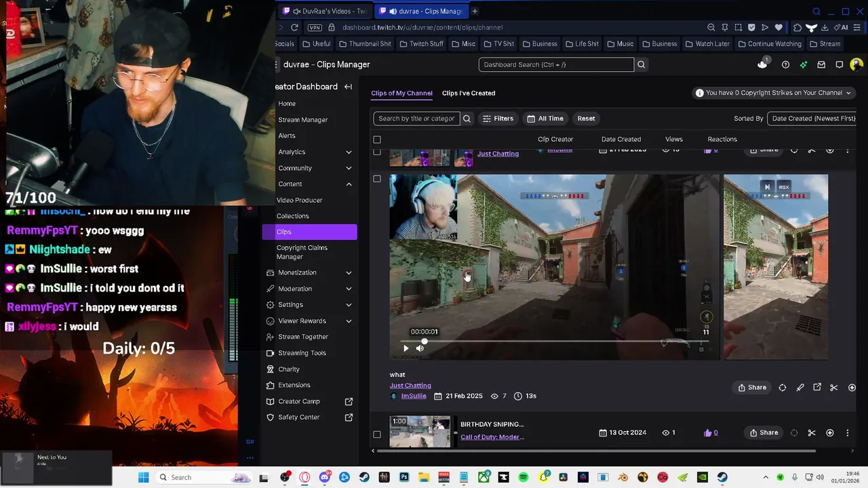The width and height of the screenshot is (868, 488).
Task: Open Photoshop from the taskbar
Action: click(x=404, y=477)
